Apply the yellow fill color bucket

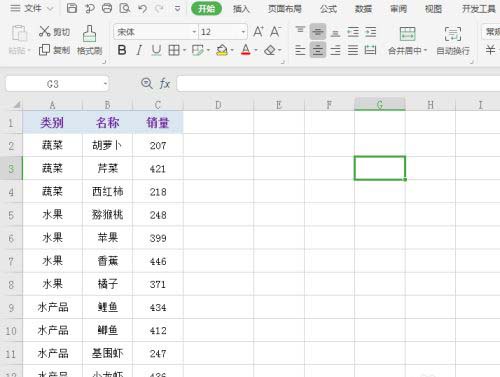(222, 50)
